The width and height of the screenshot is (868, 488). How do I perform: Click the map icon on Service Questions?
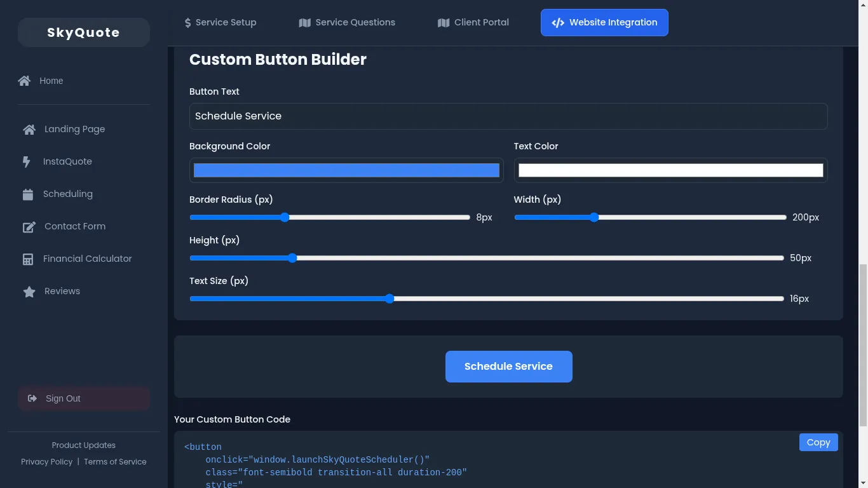305,23
